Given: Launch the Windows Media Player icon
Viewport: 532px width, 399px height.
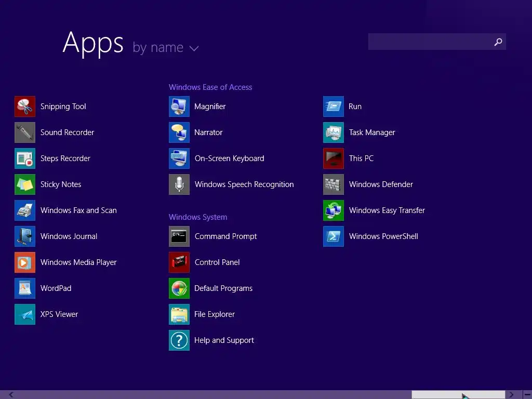Looking at the screenshot, I should [x=25, y=262].
